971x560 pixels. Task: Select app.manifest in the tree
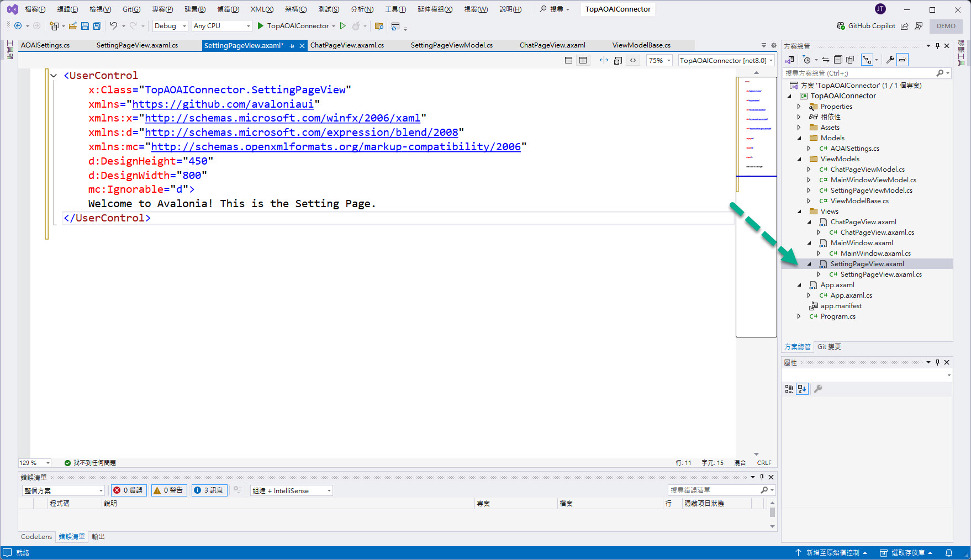tap(841, 306)
